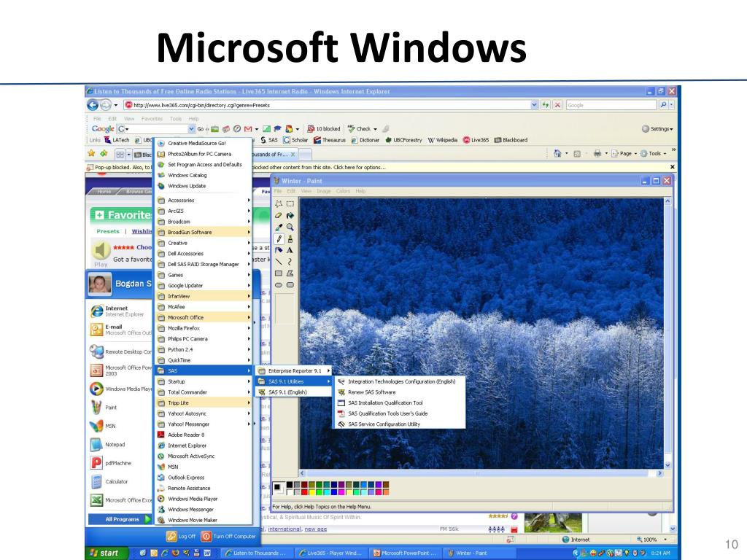747x560 pixels.
Task: Select the Rectangle shape tool in Paint
Action: coord(279,273)
